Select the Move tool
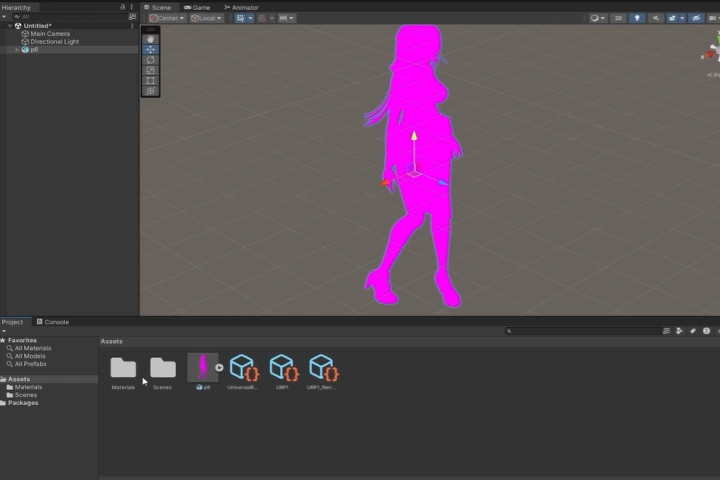The width and height of the screenshot is (720, 480). pyautogui.click(x=150, y=50)
